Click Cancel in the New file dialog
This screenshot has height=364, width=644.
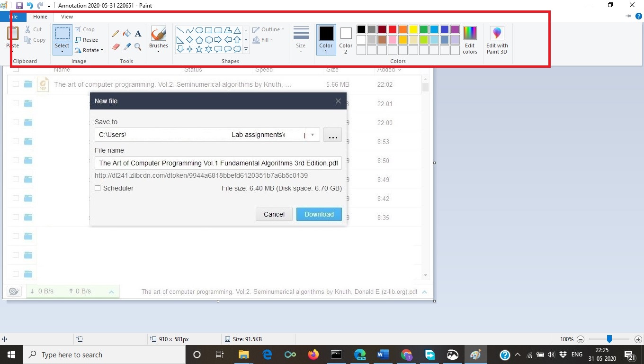274,214
